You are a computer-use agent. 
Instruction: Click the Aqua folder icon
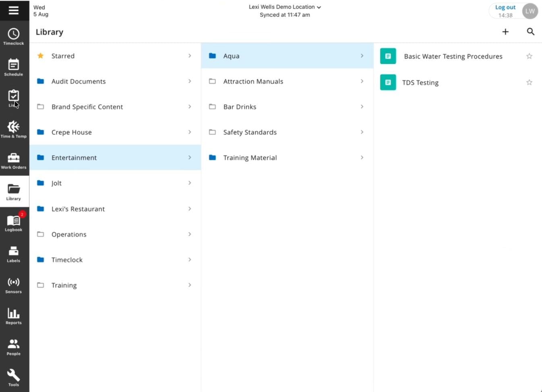click(212, 56)
